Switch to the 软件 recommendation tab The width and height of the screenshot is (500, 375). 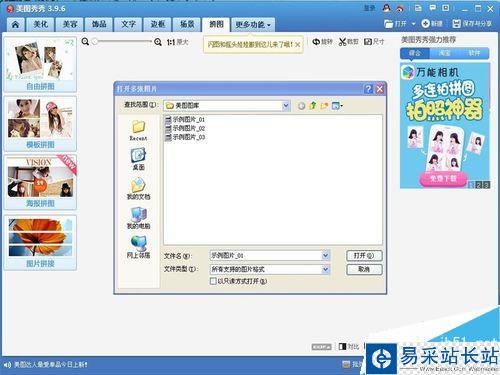point(474,53)
